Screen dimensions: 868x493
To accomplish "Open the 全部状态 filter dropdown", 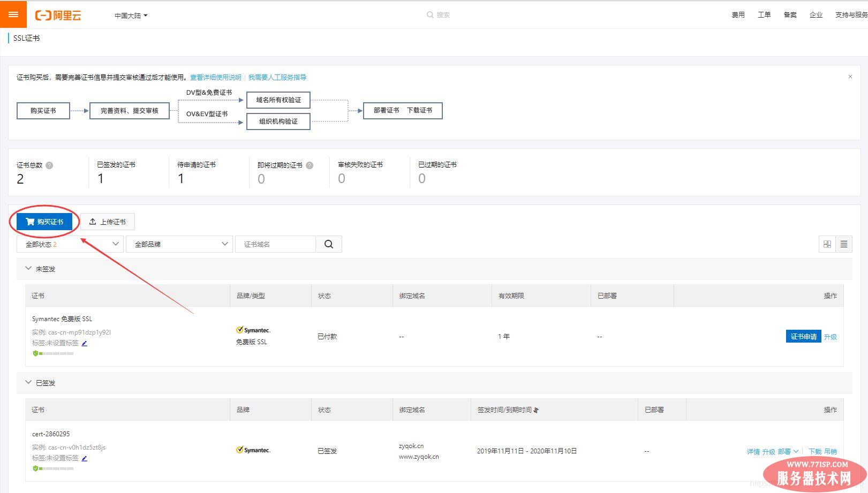I will [70, 244].
